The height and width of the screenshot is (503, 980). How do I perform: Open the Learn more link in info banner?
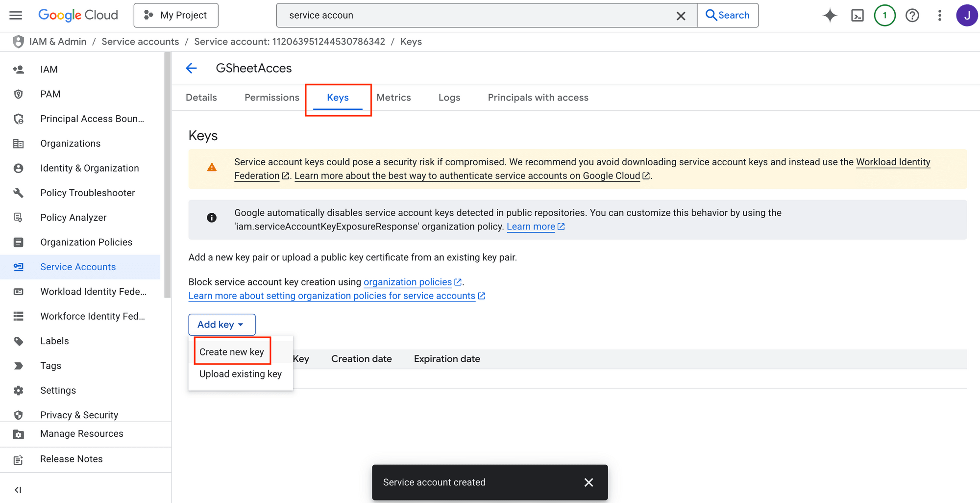536,226
